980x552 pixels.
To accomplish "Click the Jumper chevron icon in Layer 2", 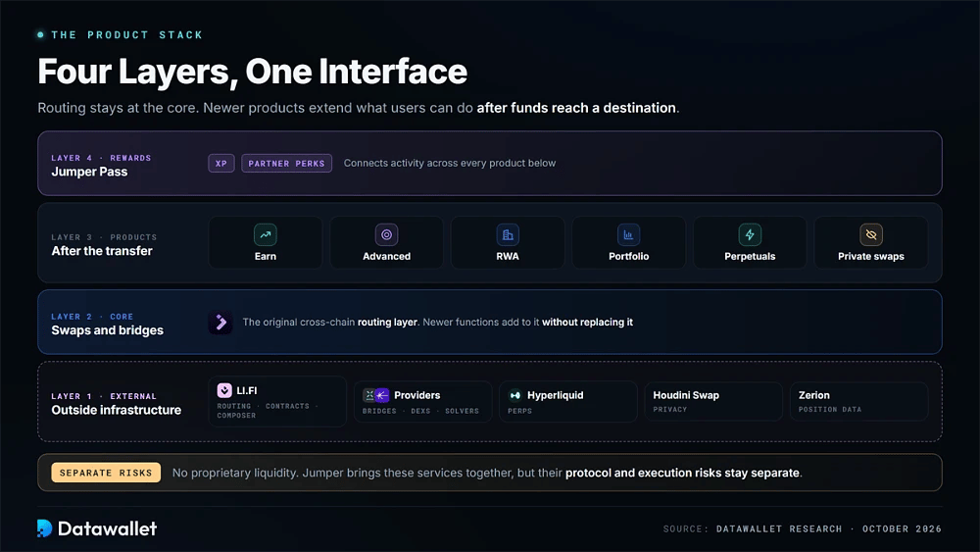I will click(220, 323).
